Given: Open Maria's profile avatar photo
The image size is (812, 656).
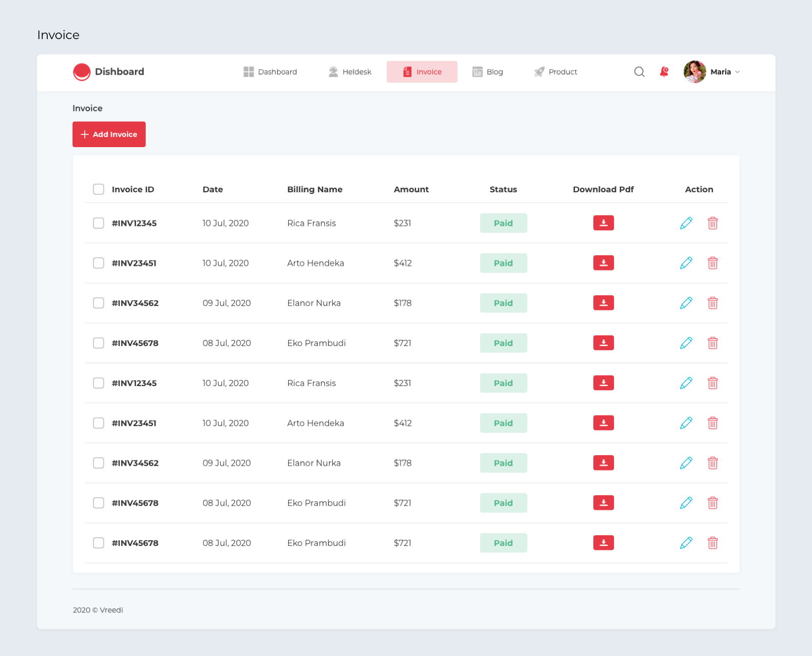Looking at the screenshot, I should [695, 72].
